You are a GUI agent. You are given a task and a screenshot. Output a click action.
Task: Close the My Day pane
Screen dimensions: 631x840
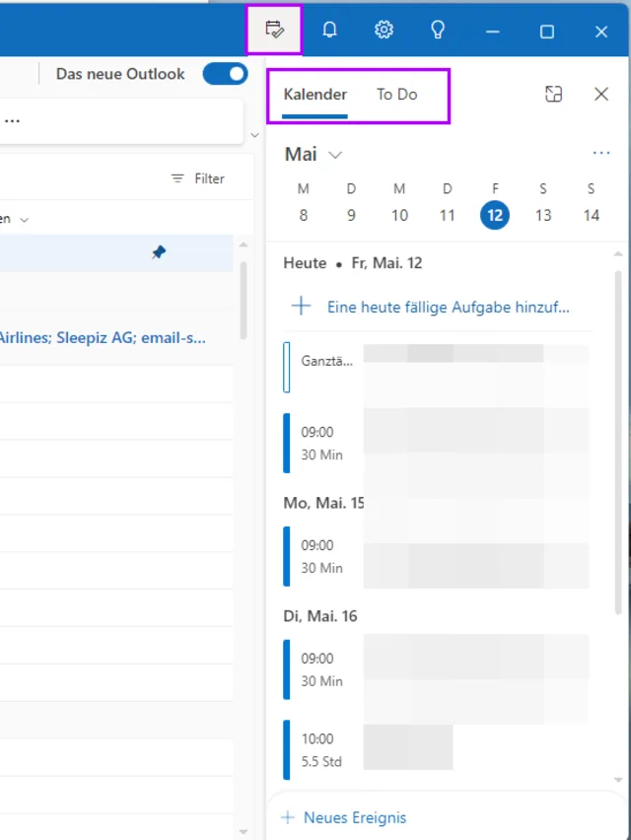601,95
